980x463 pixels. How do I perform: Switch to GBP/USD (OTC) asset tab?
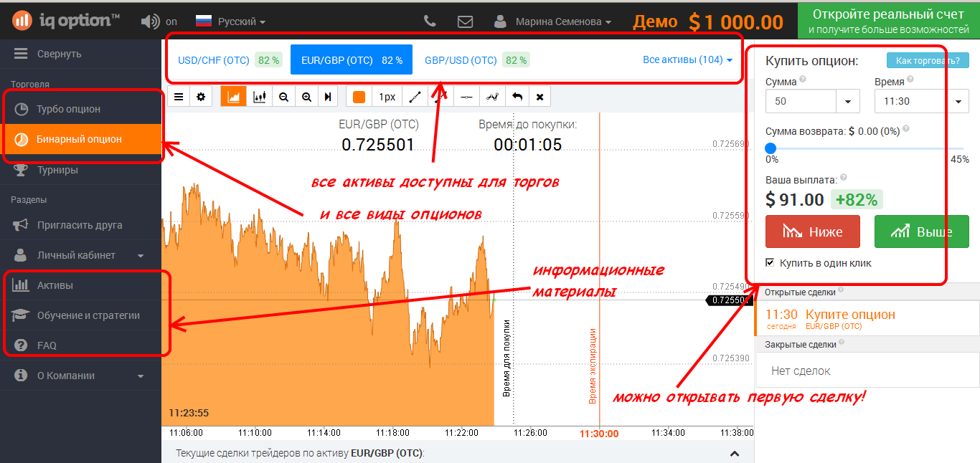(x=476, y=59)
